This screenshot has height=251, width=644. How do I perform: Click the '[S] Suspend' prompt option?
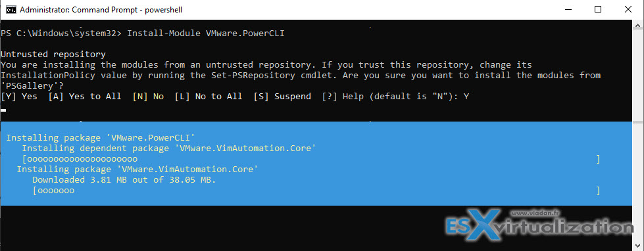(x=282, y=97)
